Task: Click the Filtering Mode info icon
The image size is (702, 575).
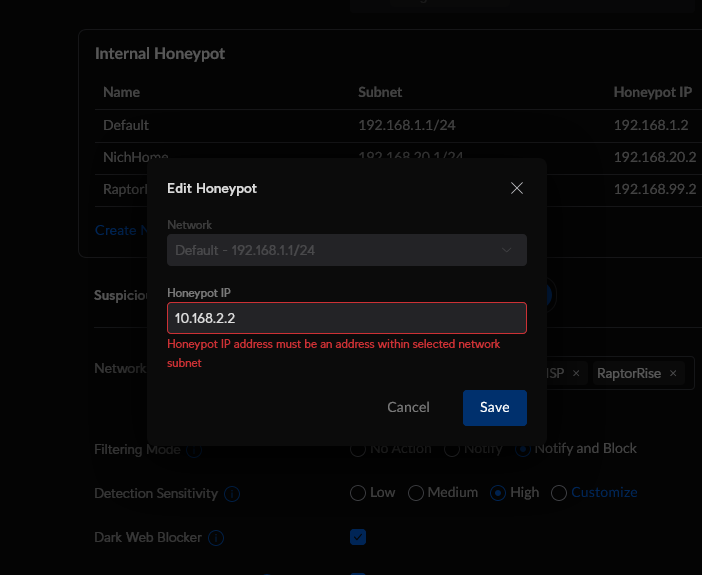Action: 193,450
